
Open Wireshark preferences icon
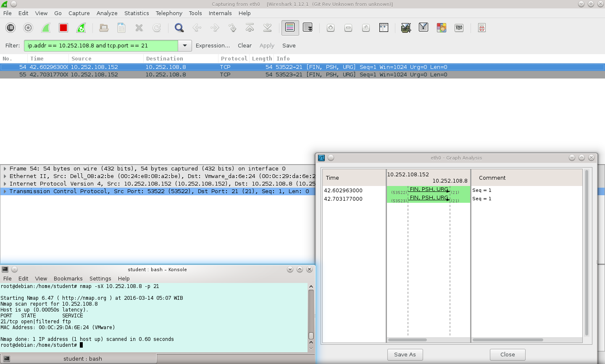click(x=459, y=28)
